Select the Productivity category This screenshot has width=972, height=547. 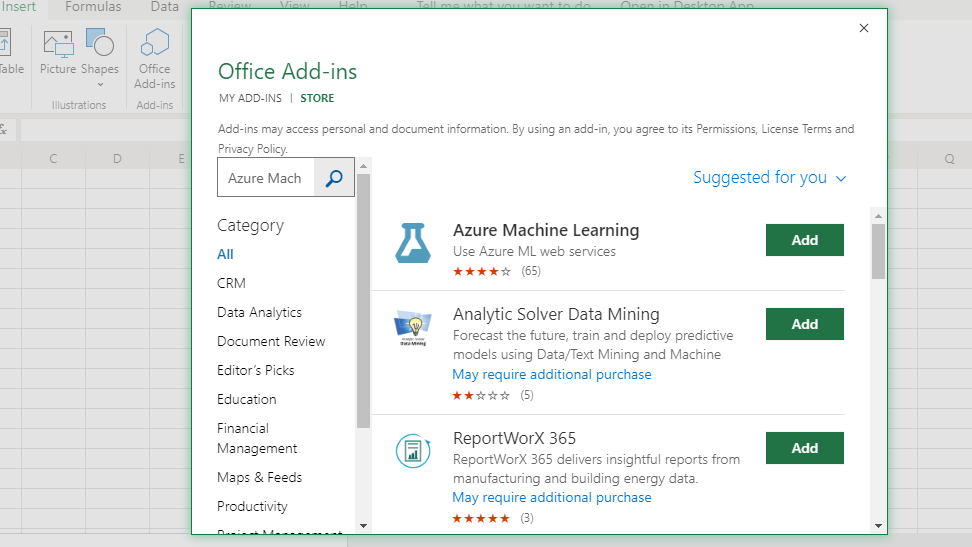click(x=252, y=507)
